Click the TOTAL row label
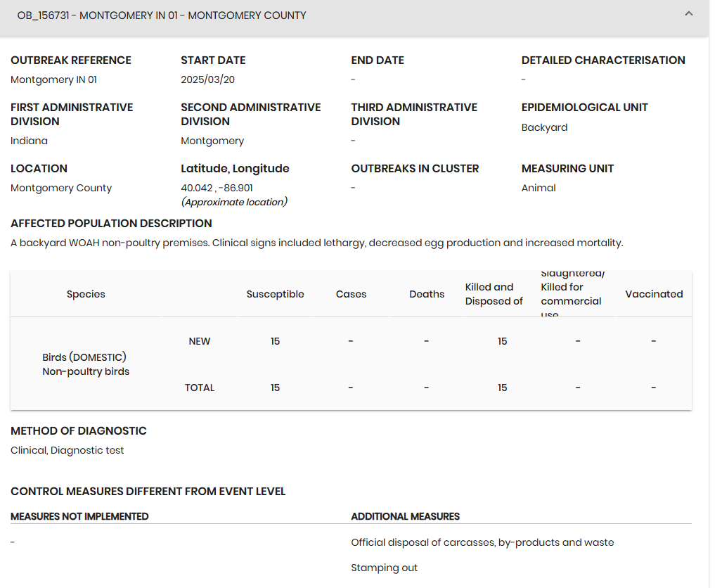Image resolution: width=722 pixels, height=588 pixels. [x=200, y=388]
